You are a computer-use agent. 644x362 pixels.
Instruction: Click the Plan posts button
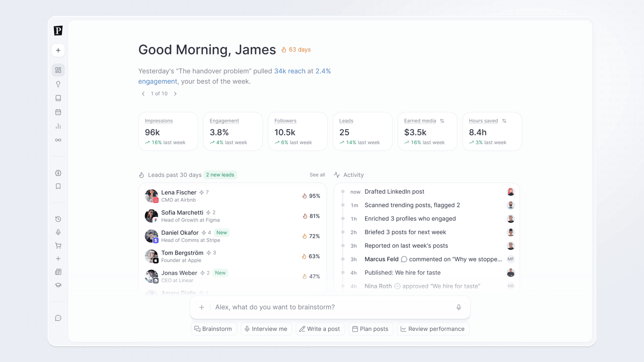coord(370,329)
